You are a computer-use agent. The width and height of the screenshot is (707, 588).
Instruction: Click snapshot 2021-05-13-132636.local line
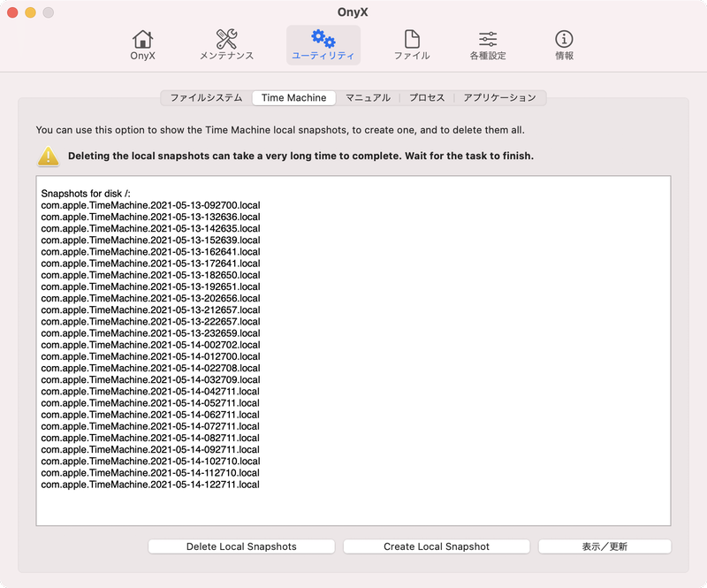(150, 217)
